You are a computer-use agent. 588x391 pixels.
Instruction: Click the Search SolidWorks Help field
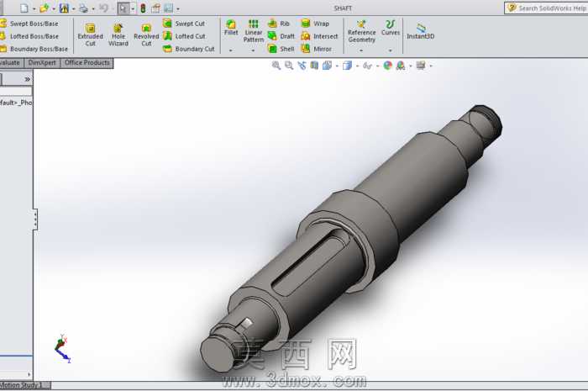click(x=547, y=8)
